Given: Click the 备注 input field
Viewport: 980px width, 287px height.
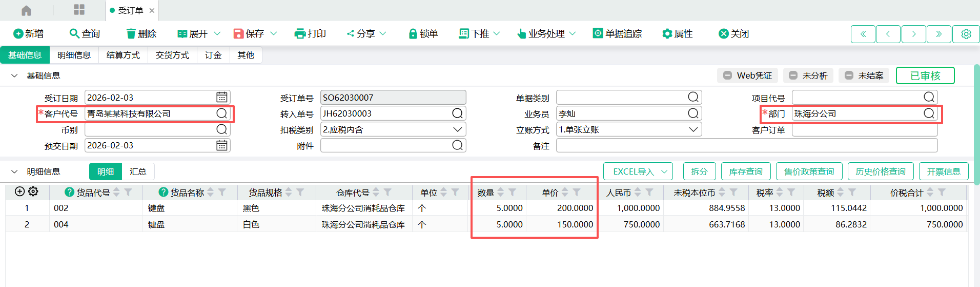Looking at the screenshot, I should (x=746, y=146).
